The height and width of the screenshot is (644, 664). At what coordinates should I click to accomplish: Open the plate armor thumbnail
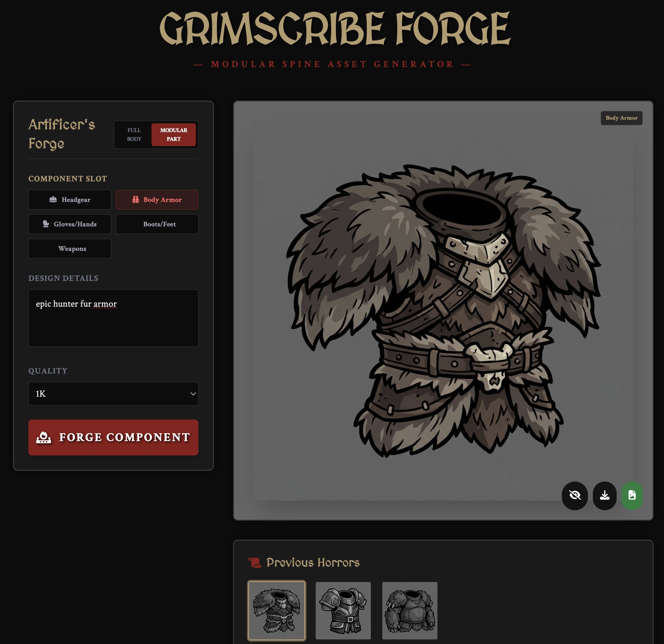tap(343, 610)
